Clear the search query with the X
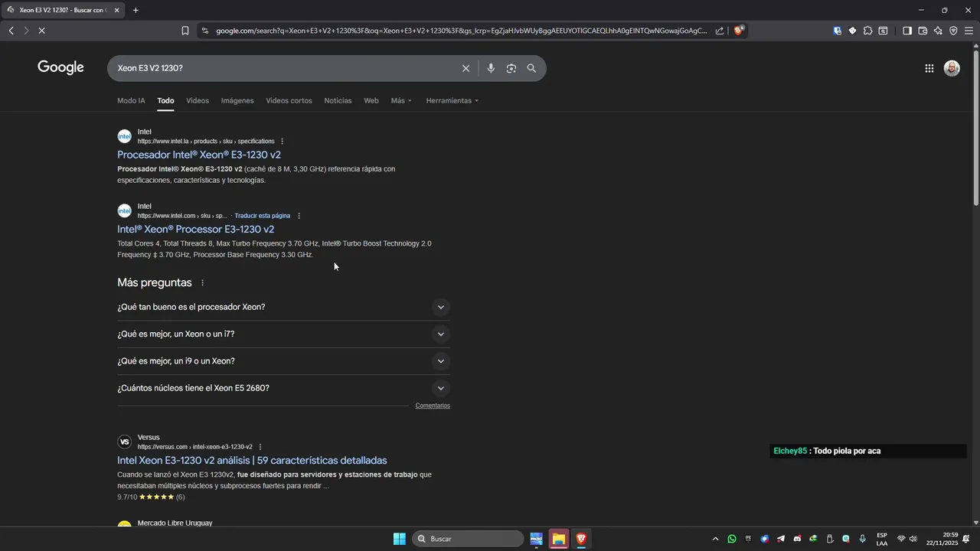The height and width of the screenshot is (551, 980). (x=465, y=68)
